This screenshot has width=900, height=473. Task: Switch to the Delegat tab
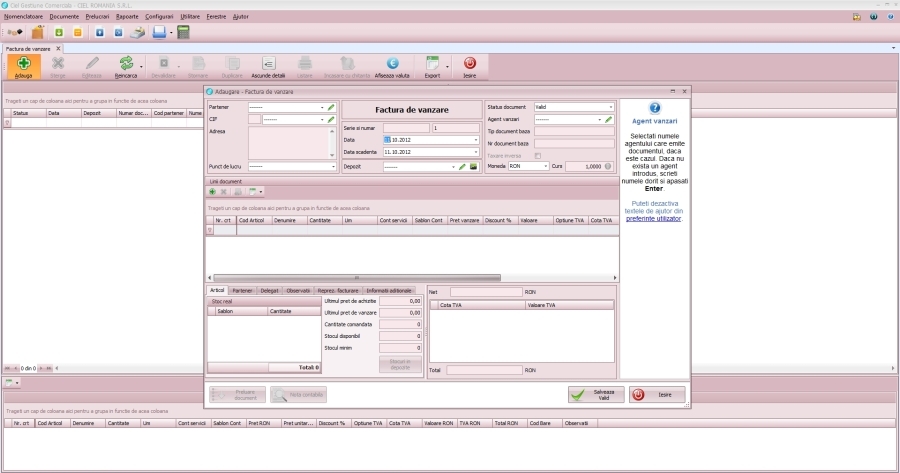tap(269, 290)
